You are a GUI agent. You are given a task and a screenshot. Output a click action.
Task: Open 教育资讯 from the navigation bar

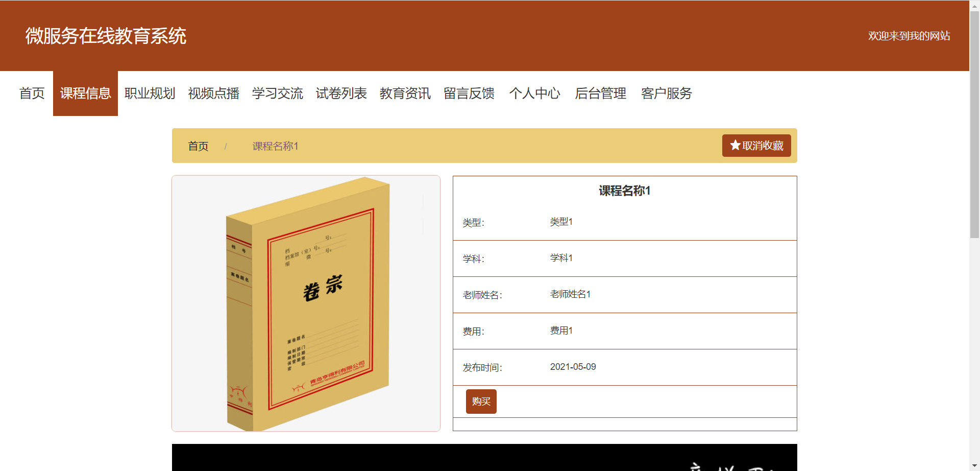pos(405,93)
